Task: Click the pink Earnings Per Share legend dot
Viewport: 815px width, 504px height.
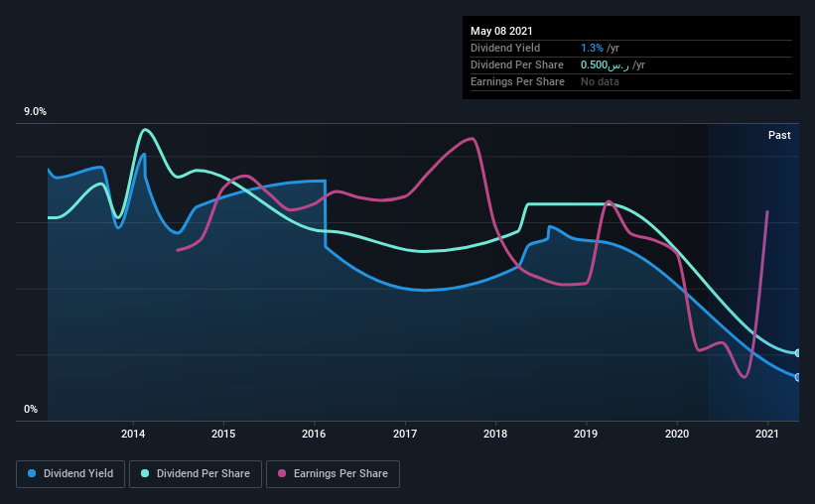Action: [x=282, y=473]
